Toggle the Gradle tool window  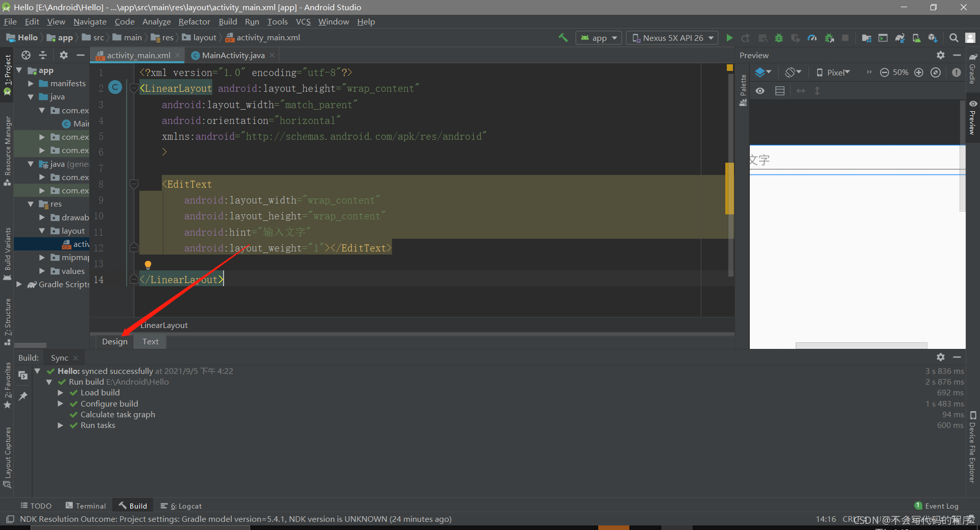(x=973, y=69)
